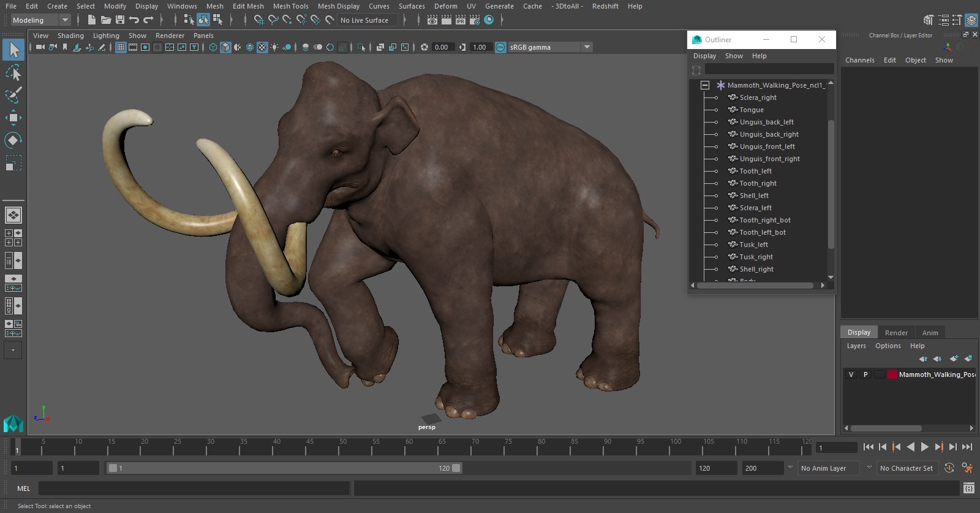Choose the Paint selection tool
The image size is (980, 513).
point(13,95)
